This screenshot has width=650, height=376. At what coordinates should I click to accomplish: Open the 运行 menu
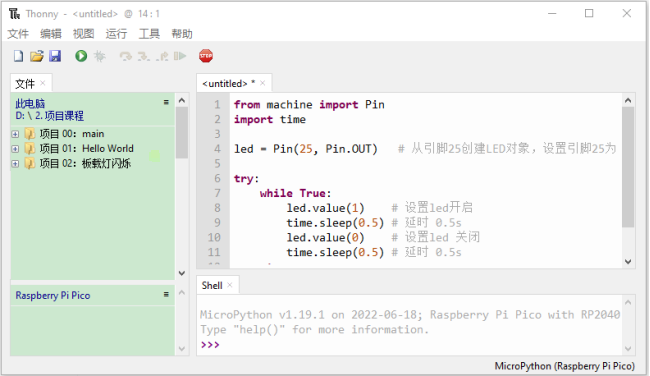tap(116, 34)
